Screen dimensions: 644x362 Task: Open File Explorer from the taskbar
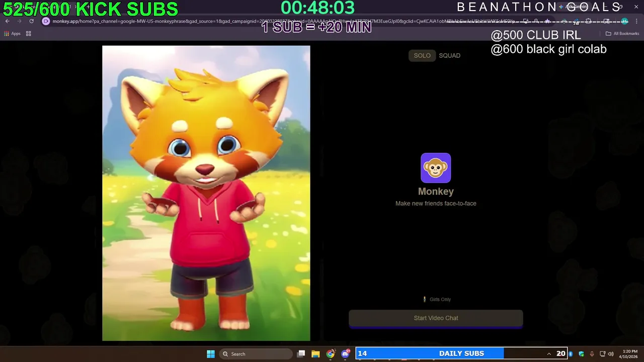315,354
